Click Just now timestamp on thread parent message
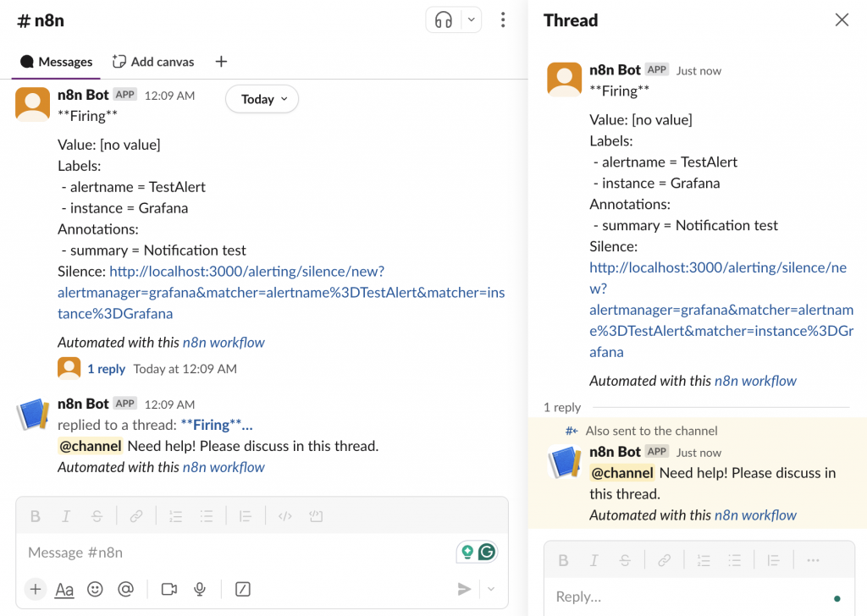The height and width of the screenshot is (616, 867). click(x=699, y=71)
